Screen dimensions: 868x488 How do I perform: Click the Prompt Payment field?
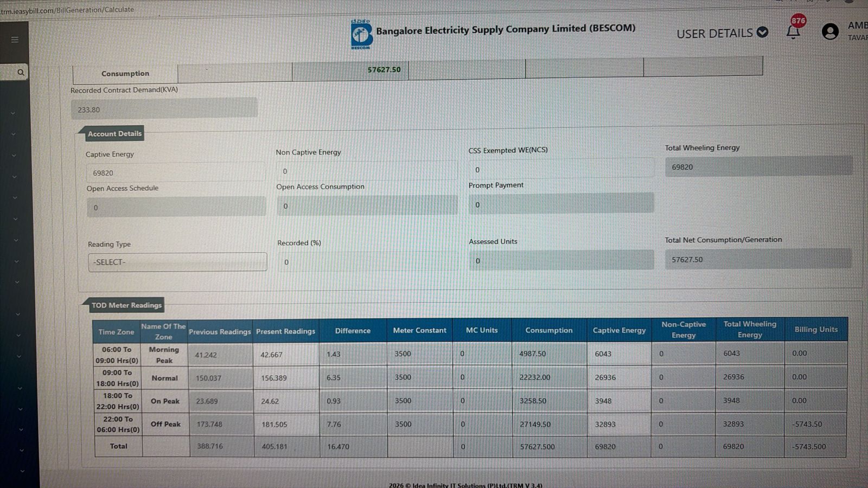point(561,204)
